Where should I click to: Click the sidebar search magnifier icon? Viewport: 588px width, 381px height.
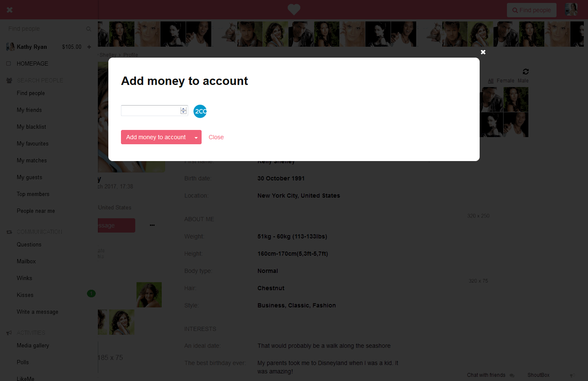tap(89, 29)
